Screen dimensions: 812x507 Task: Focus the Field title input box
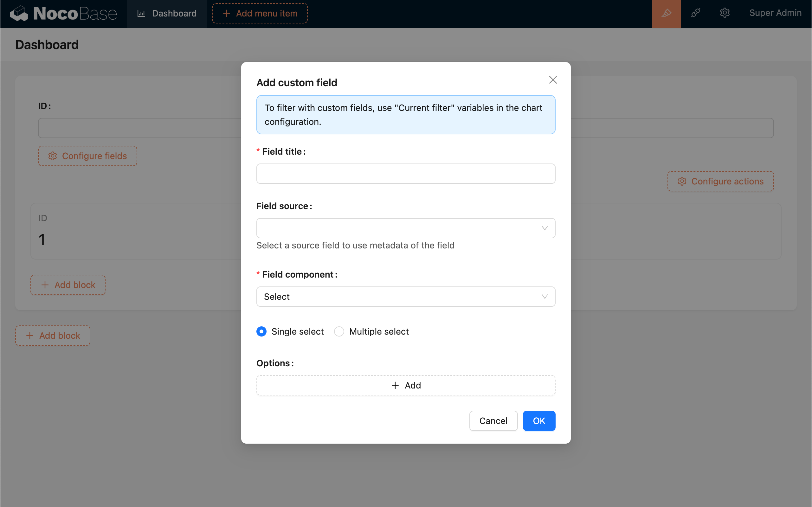coord(405,174)
